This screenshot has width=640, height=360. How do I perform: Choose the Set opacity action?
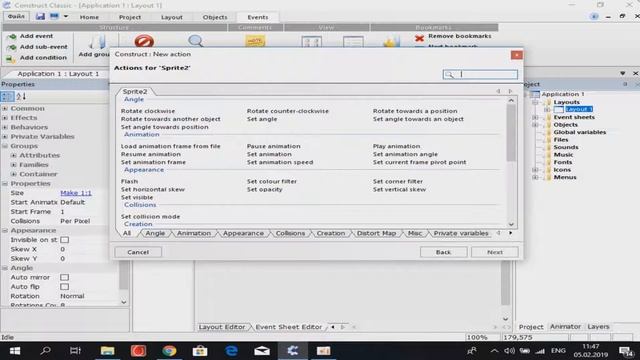pyautogui.click(x=264, y=189)
